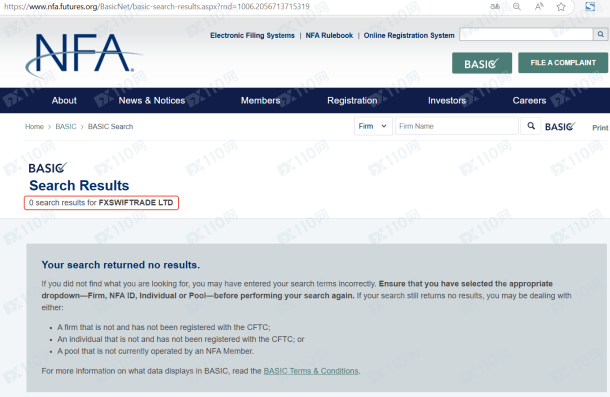Click the "0 search results for FXSWIFTRADE LTD" text
The width and height of the screenshot is (610, 397).
pyautogui.click(x=101, y=203)
